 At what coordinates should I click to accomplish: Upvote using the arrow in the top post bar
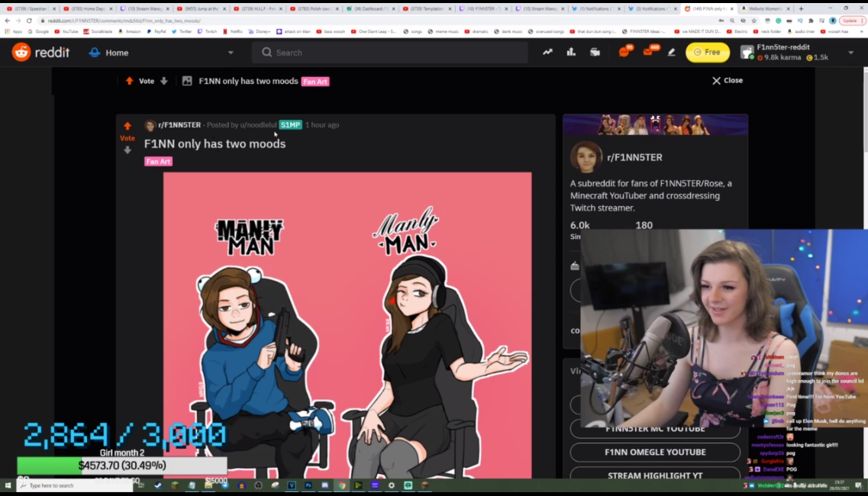pos(129,81)
